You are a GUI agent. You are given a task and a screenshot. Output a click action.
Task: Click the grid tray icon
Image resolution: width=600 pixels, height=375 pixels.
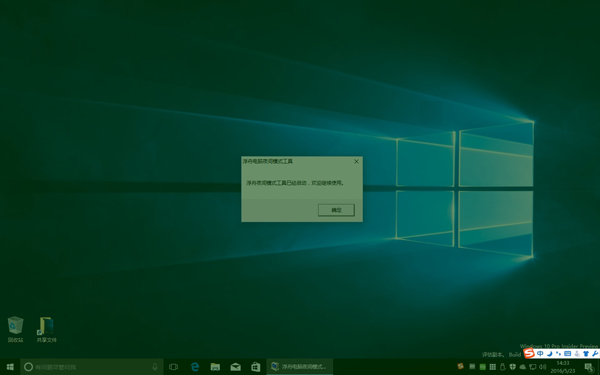tap(493, 367)
